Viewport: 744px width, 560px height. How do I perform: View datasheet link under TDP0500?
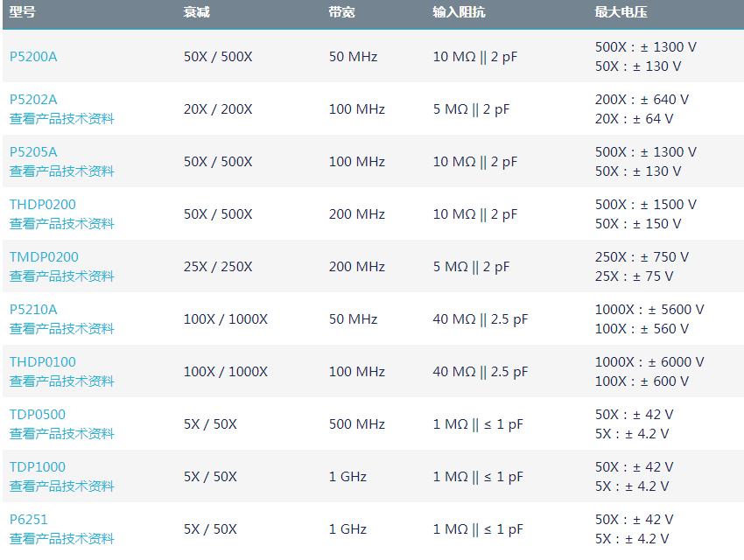[61, 434]
